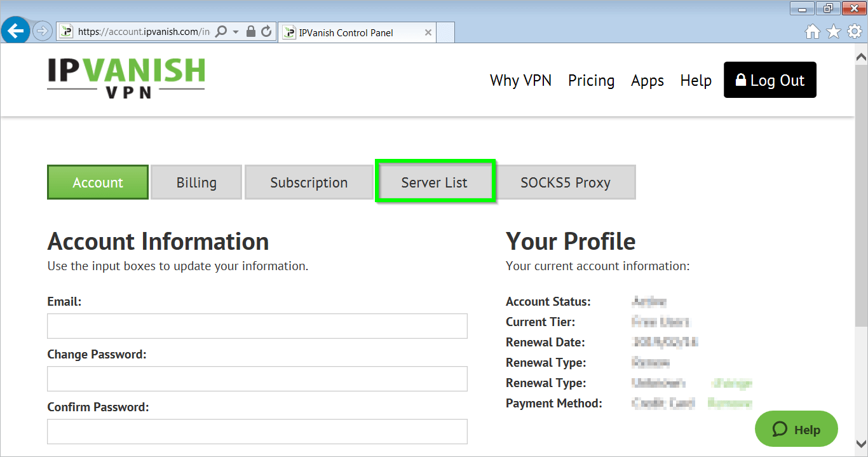Viewport: 868px width, 457px height.
Task: Open the Apps menu item
Action: [x=648, y=81]
